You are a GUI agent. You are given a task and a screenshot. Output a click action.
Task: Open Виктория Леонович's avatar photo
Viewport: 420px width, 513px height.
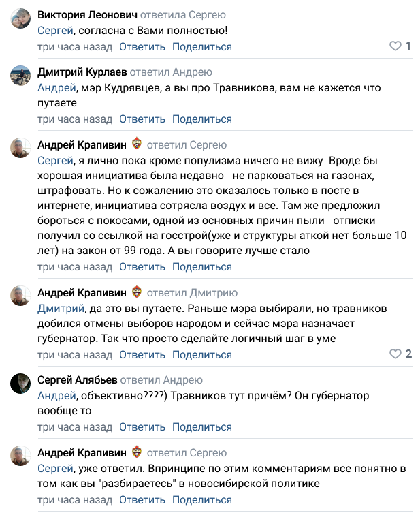[x=20, y=20]
